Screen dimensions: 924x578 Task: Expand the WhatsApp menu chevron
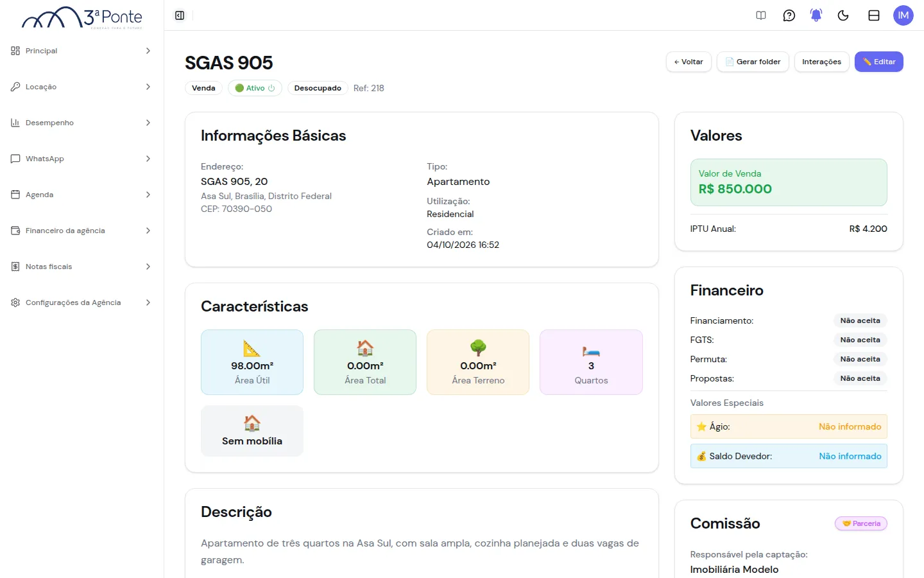(x=148, y=159)
